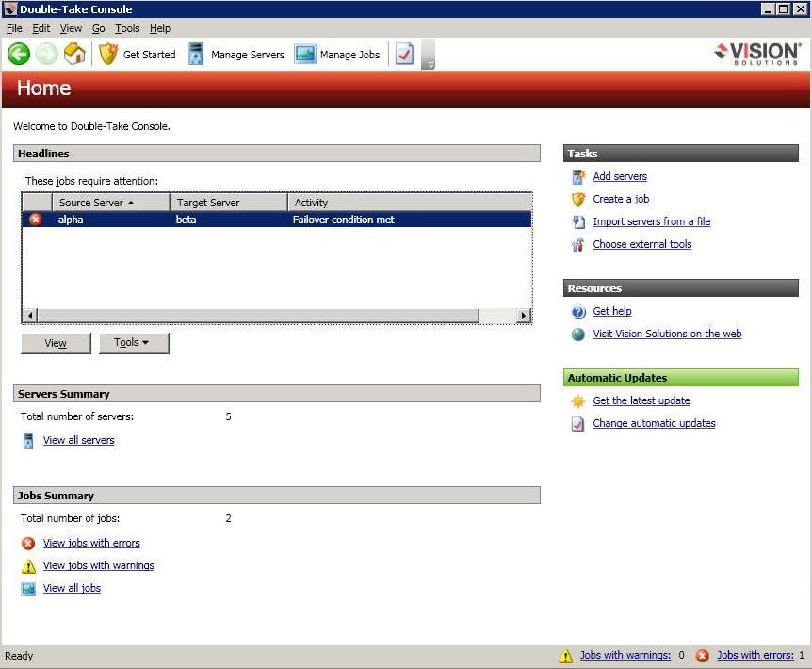This screenshot has height=669, width=812.
Task: Click the Get the latest update icon
Action: [578, 401]
